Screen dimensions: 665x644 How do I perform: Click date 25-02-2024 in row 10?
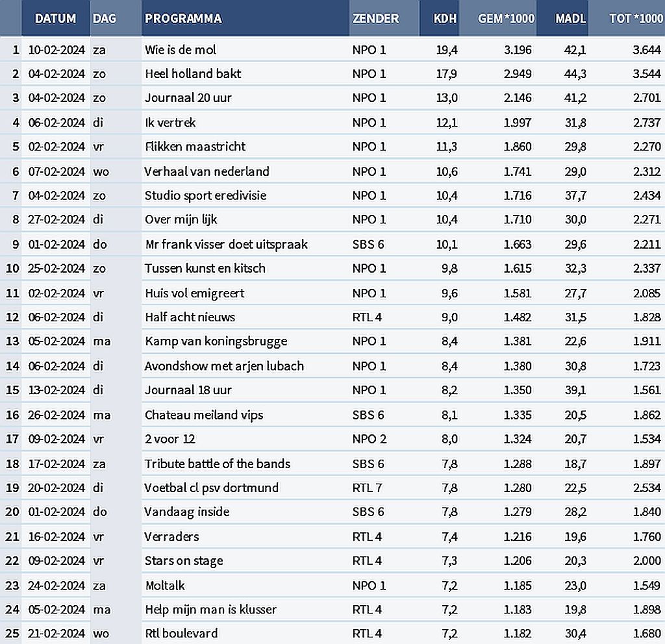(56, 268)
